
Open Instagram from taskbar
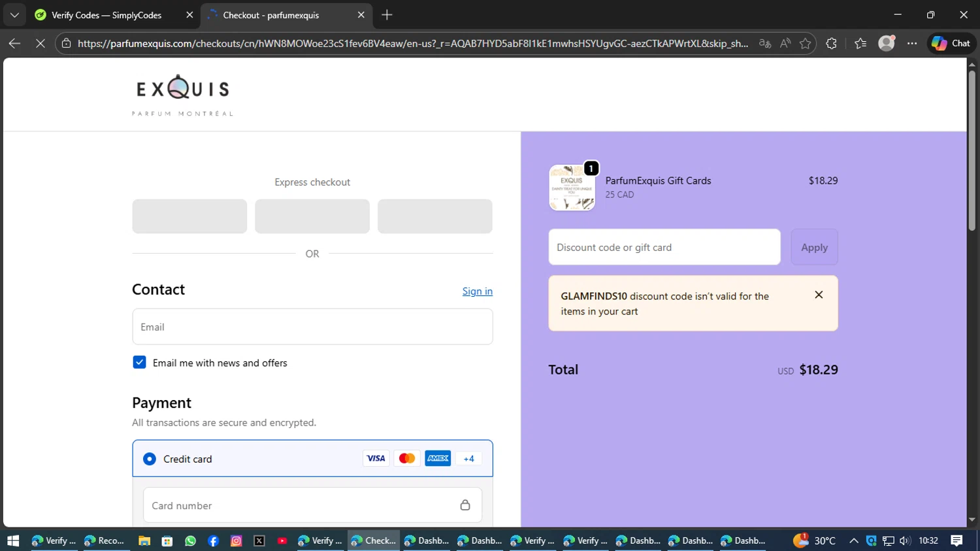pyautogui.click(x=237, y=541)
